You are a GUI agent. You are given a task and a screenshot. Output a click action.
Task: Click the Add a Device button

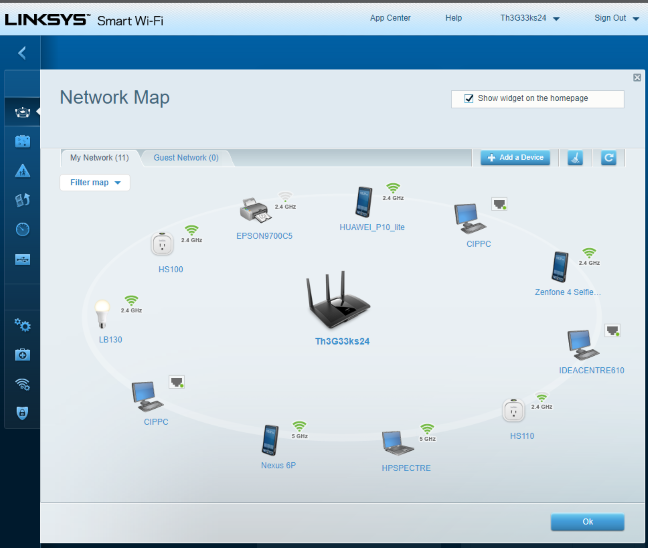[515, 157]
